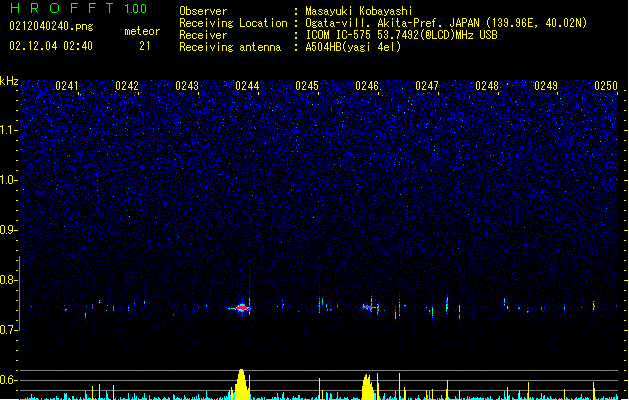The height and width of the screenshot is (400, 629).
Task: Click the antenna value A504HB(yagi 4el)
Action: [x=353, y=47]
